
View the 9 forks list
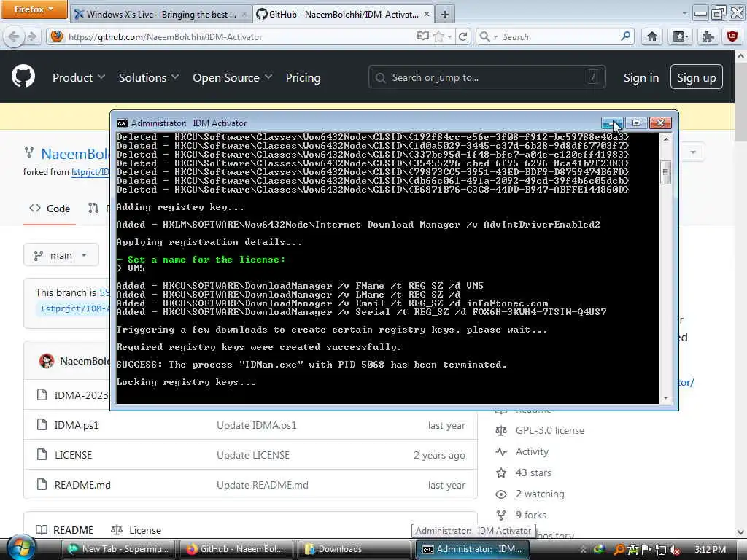tap(531, 515)
